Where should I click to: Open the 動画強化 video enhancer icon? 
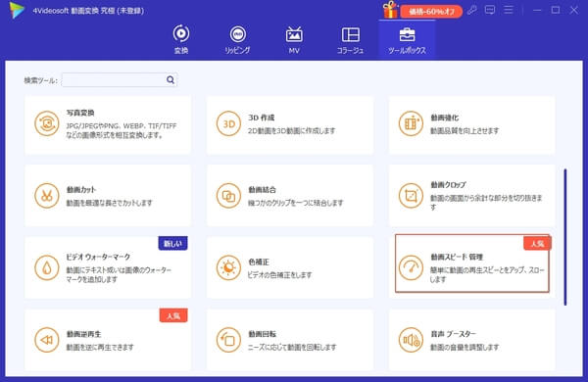(411, 123)
